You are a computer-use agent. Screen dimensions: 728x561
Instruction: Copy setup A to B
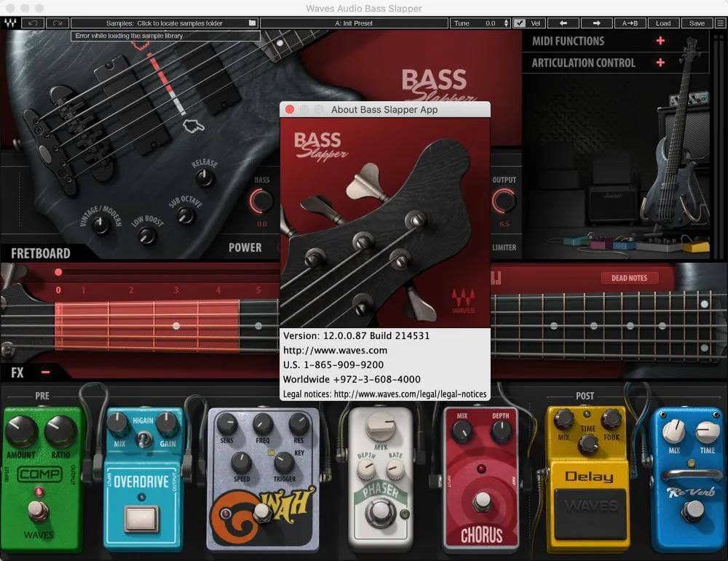630,23
